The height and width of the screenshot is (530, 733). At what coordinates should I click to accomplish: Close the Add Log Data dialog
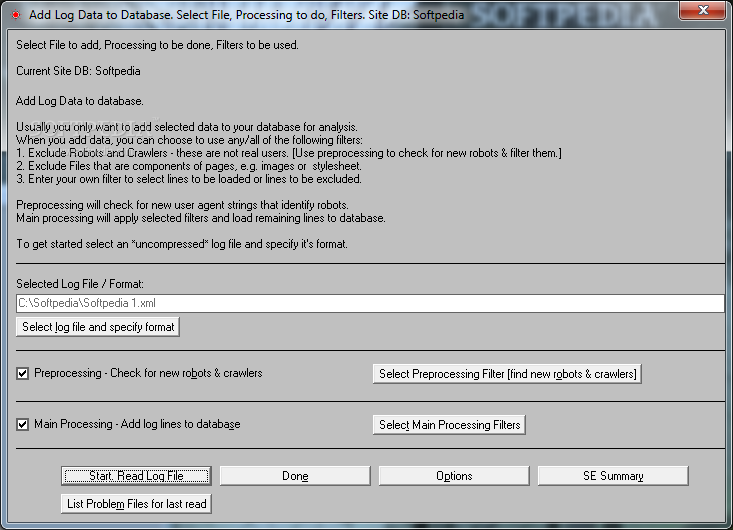[703, 10]
